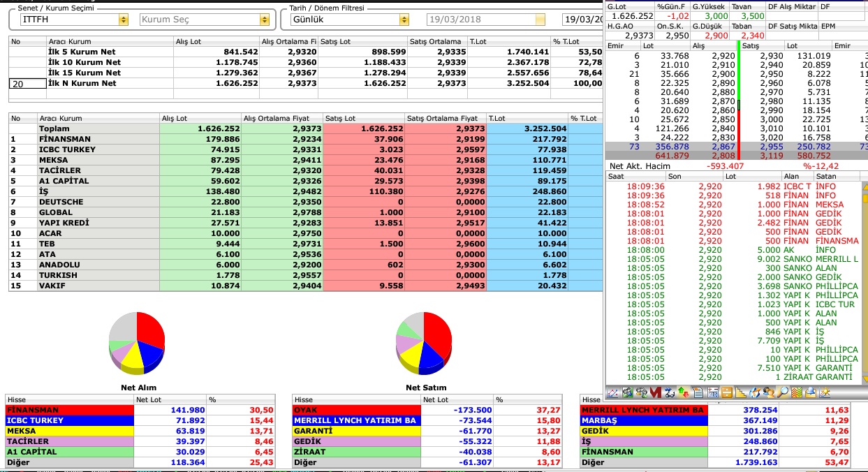Select the TURKISH broker row
Image resolution: width=868 pixels, height=472 pixels.
click(305, 275)
